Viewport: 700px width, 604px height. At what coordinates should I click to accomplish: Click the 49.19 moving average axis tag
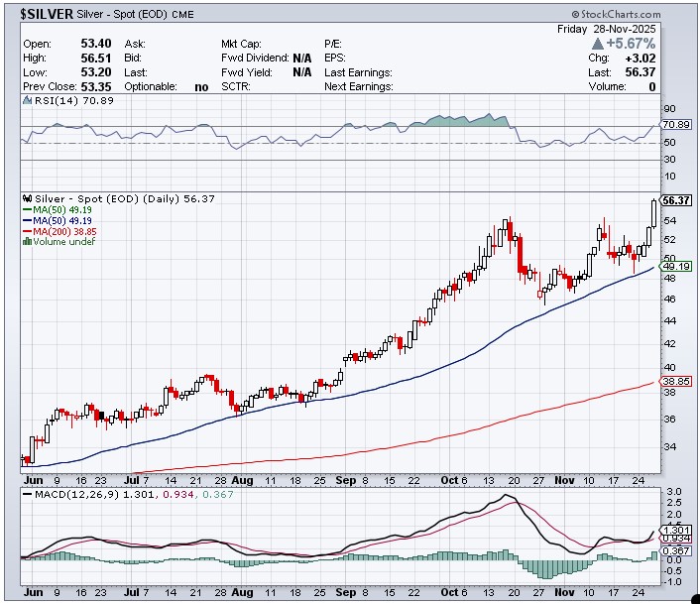[675, 267]
